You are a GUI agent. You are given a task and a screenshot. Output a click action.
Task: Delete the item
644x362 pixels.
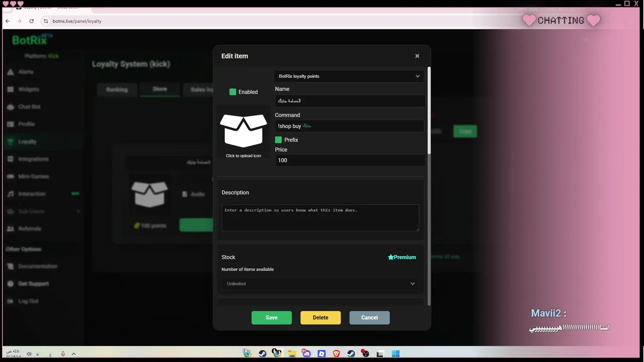320,318
